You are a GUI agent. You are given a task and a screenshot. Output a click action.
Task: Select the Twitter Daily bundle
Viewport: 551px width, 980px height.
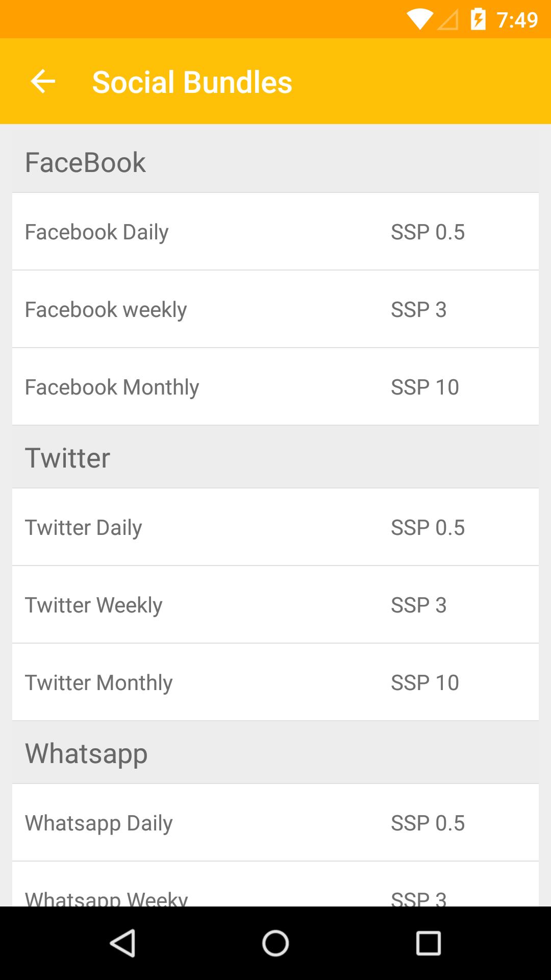coord(275,527)
